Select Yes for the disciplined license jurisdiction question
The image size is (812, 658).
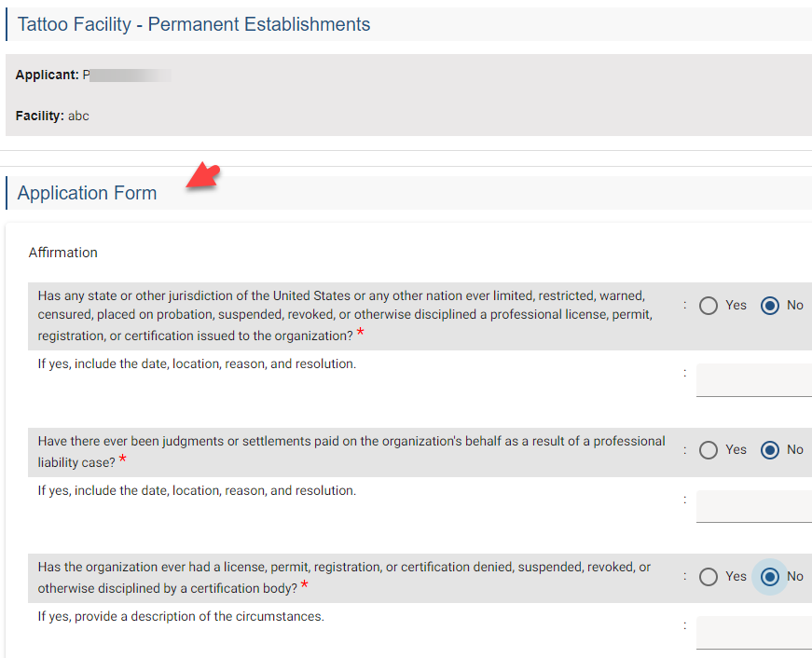pos(709,306)
